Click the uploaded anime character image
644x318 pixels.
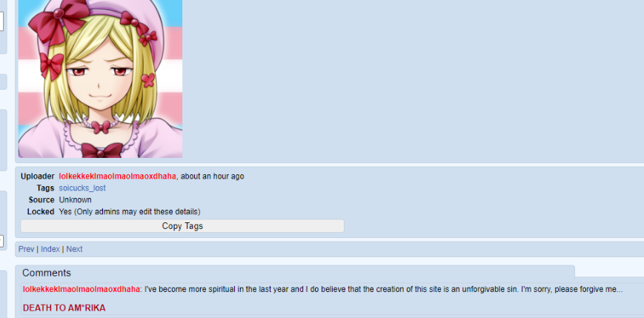(x=100, y=79)
